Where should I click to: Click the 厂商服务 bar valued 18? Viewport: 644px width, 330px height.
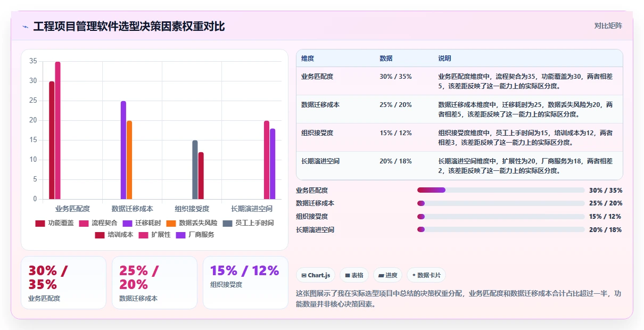coord(273,164)
